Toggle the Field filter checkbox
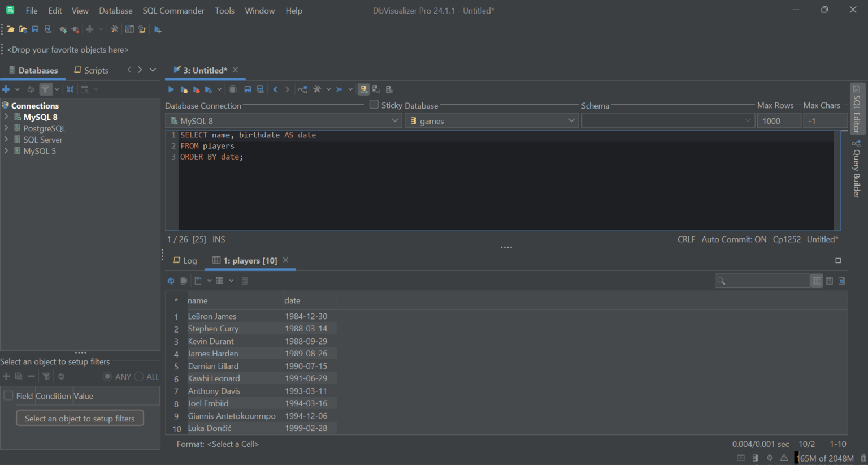Viewport: 868px width, 465px height. point(8,395)
